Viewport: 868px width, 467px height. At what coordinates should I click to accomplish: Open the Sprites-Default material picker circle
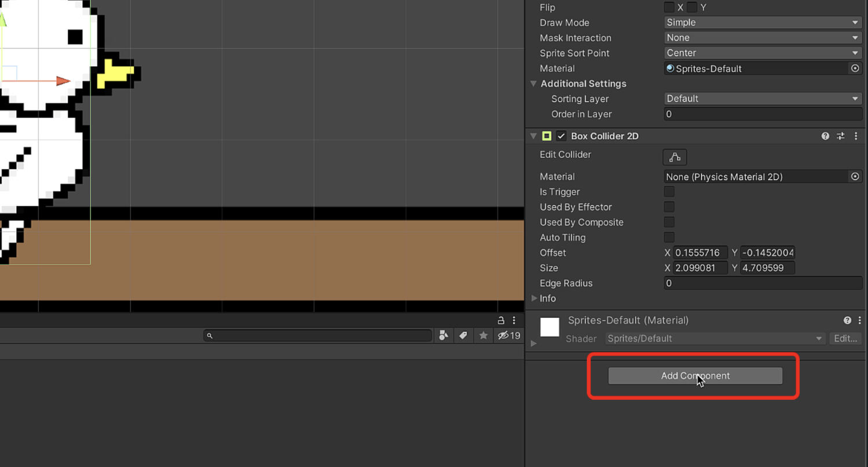855,68
